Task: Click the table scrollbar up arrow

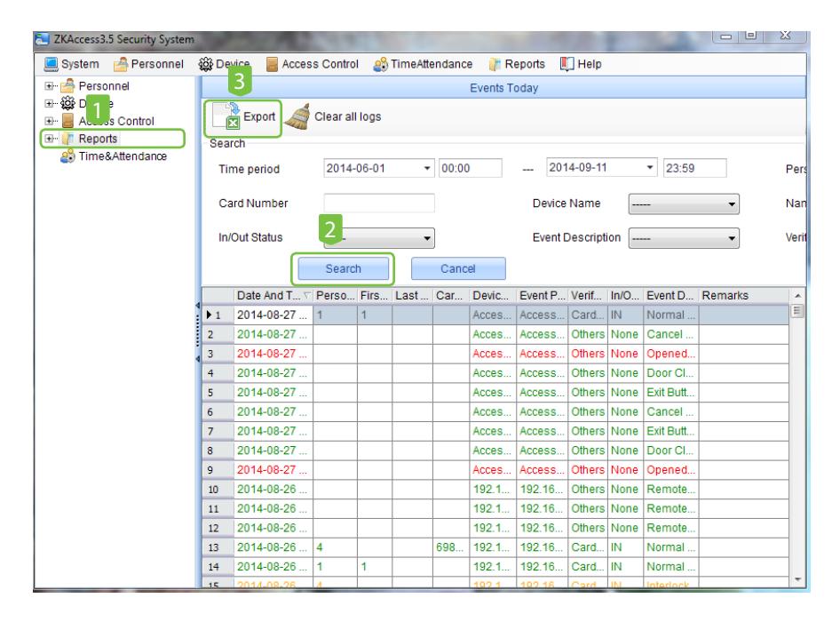Action: click(x=797, y=296)
